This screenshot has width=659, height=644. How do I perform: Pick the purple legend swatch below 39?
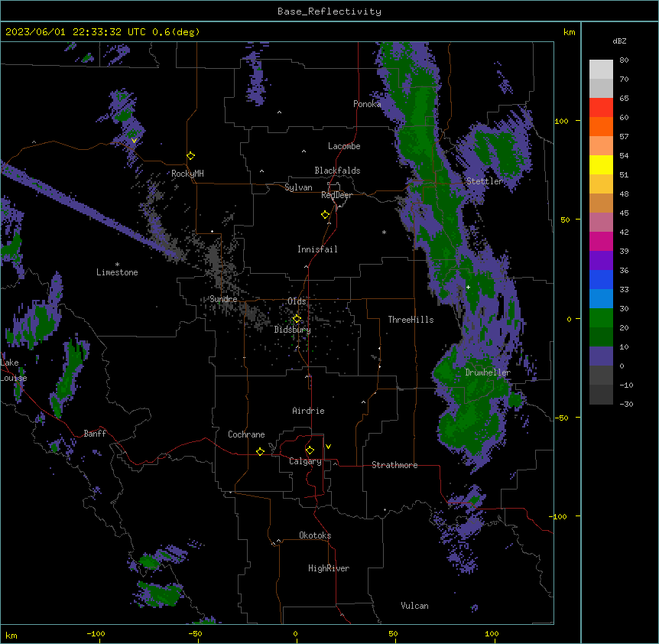coord(601,260)
